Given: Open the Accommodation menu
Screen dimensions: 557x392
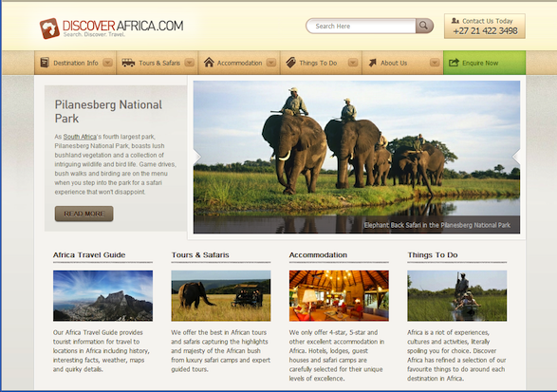Looking at the screenshot, I should (239, 63).
